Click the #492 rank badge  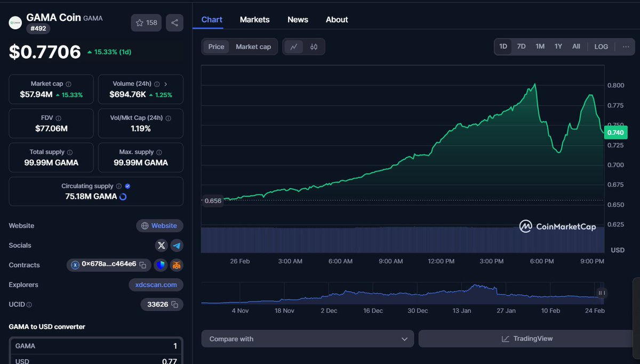tap(38, 29)
